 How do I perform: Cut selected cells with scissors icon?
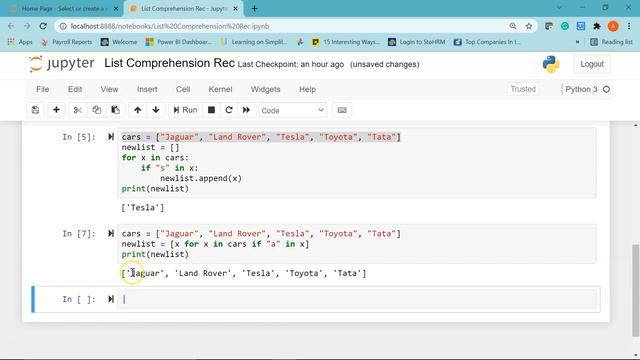coord(78,110)
